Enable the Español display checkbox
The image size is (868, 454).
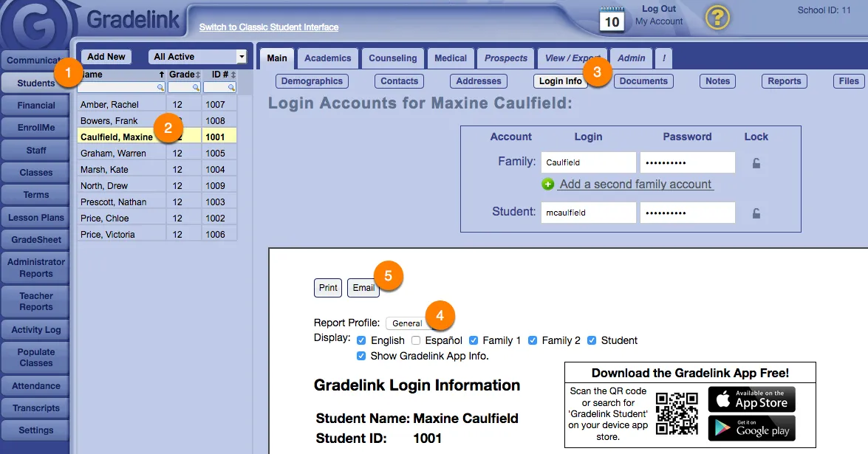[416, 340]
